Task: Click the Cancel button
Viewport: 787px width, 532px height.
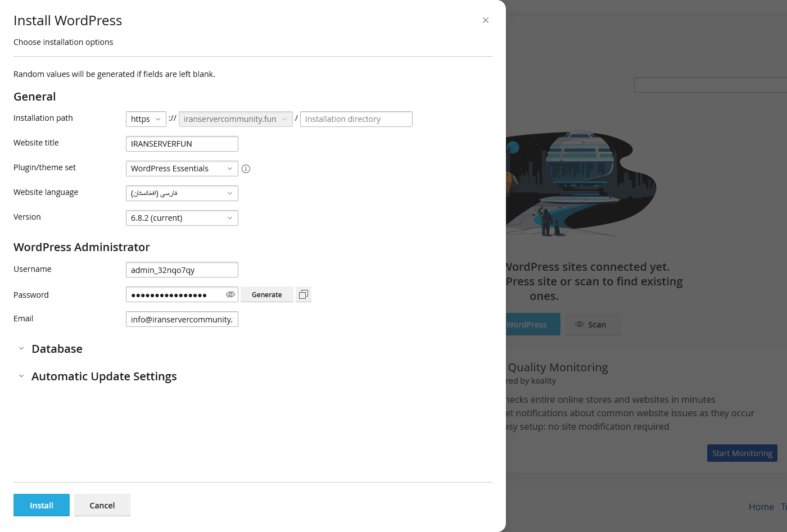Action: tap(102, 505)
